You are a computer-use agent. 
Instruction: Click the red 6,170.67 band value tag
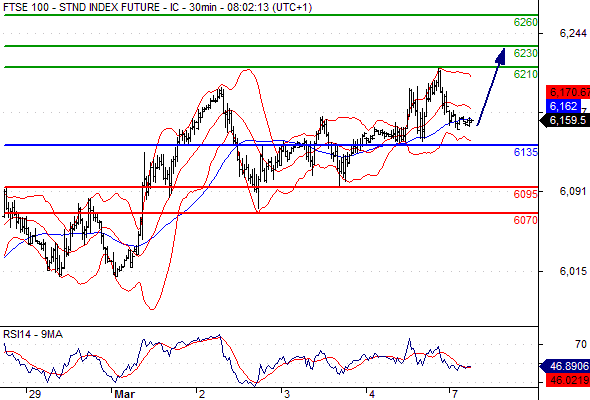coord(568,92)
